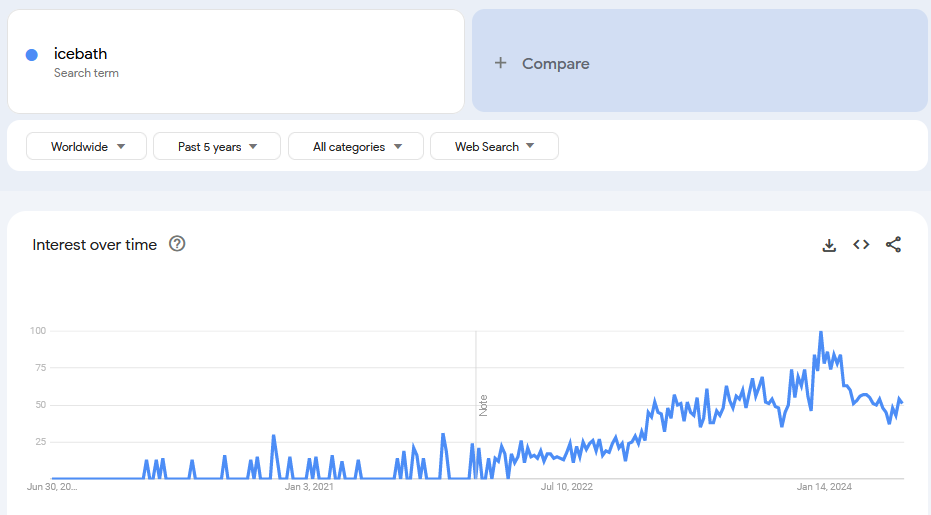The height and width of the screenshot is (515, 931).
Task: Open the All categories dropdown
Action: tap(356, 146)
